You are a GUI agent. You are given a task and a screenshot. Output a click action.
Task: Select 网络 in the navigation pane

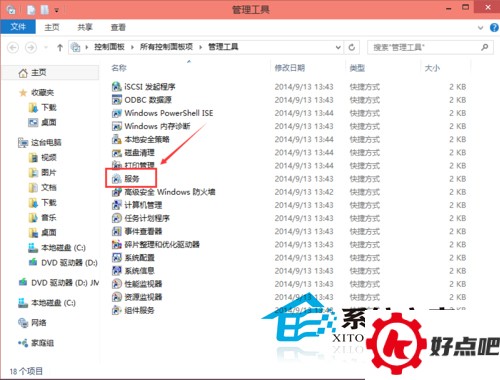pos(39,323)
